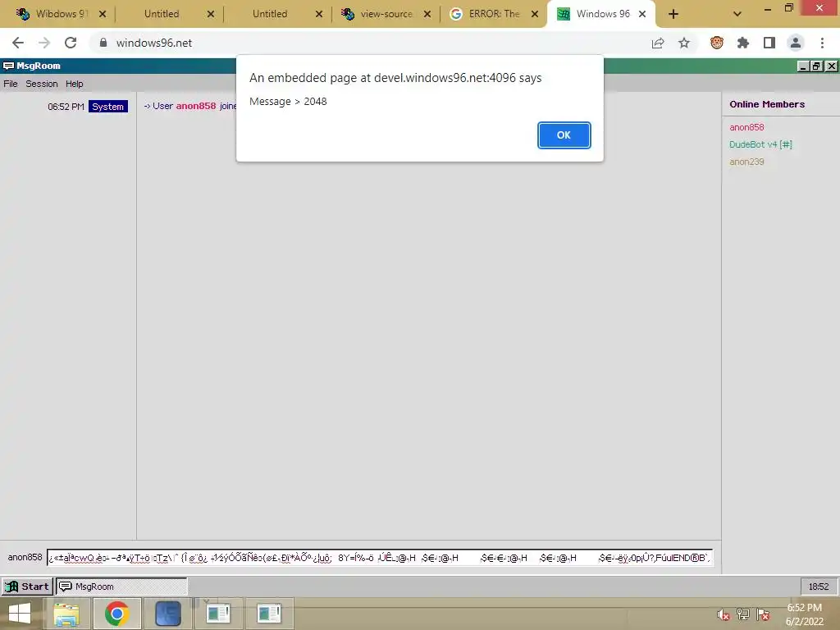Open the Session menu in MsgRoom
840x630 pixels.
(x=42, y=84)
